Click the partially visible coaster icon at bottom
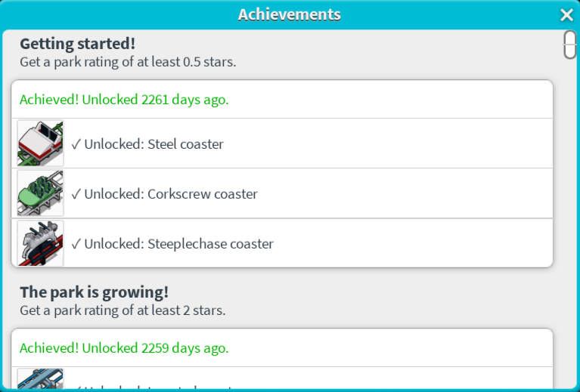This screenshot has width=580, height=392. (40, 379)
